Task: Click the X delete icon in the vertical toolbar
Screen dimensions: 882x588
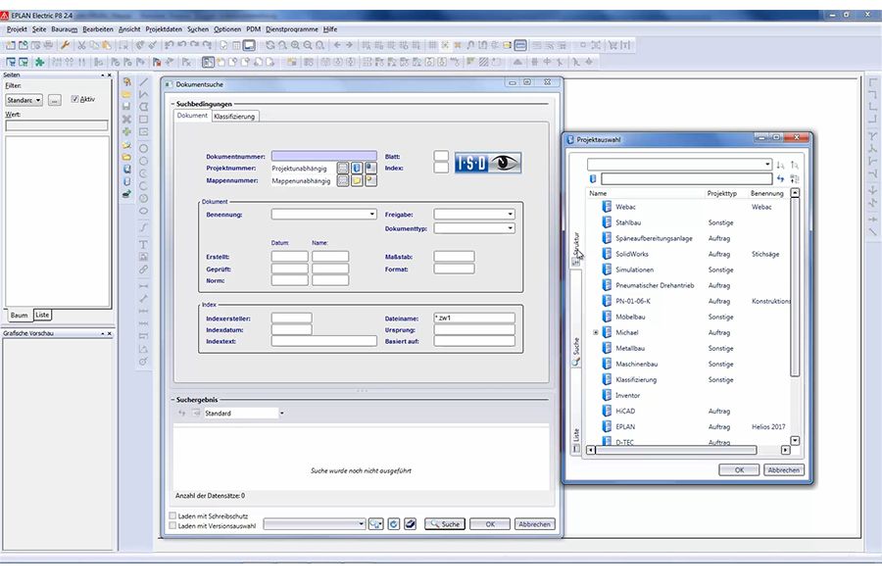Action: pyautogui.click(x=126, y=119)
